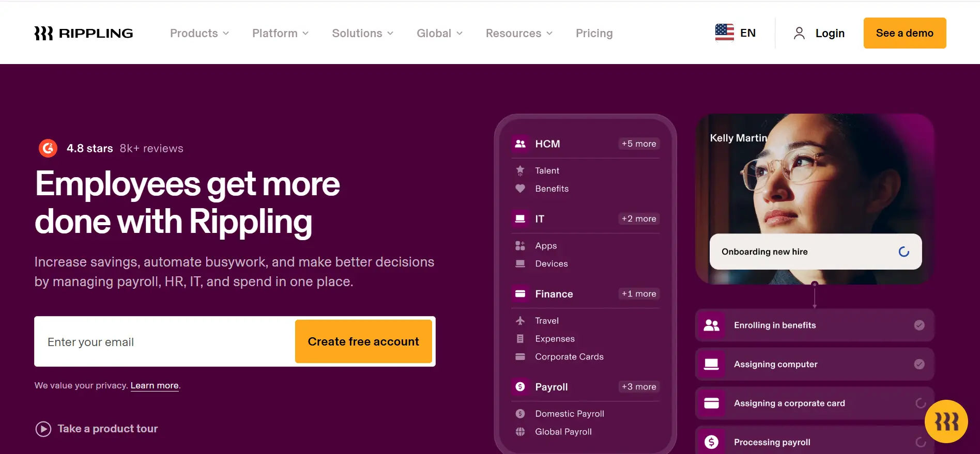Open the EN language selector

click(x=736, y=33)
